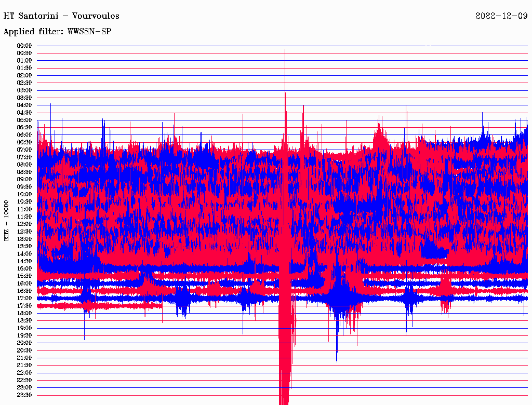
Task: Click the 19:00 time label
Action: pyautogui.click(x=24, y=328)
